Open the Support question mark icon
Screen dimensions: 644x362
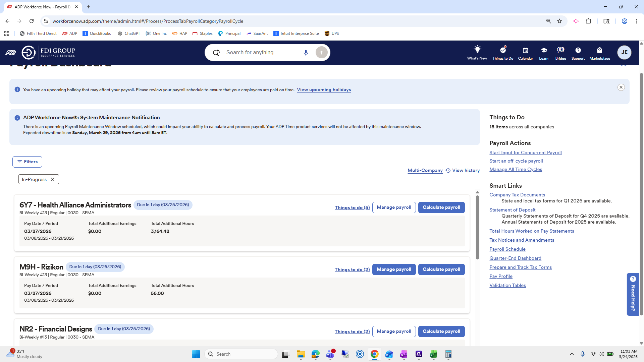coord(578,50)
